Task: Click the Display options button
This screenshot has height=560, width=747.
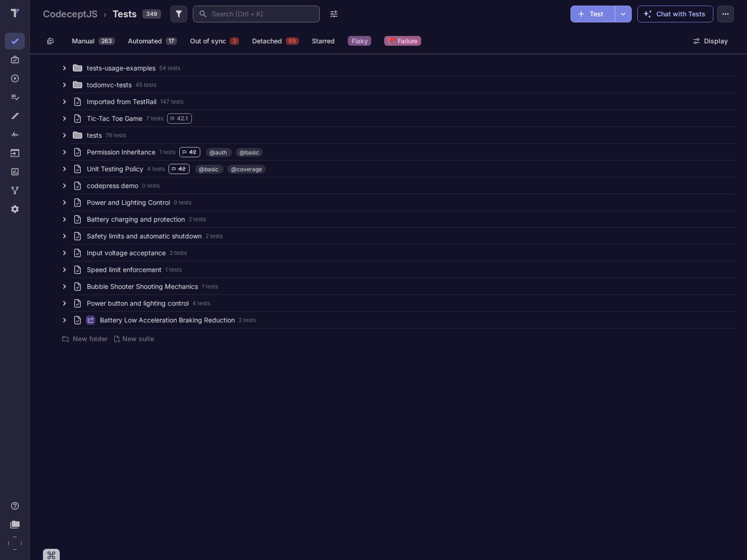Action: pyautogui.click(x=710, y=41)
